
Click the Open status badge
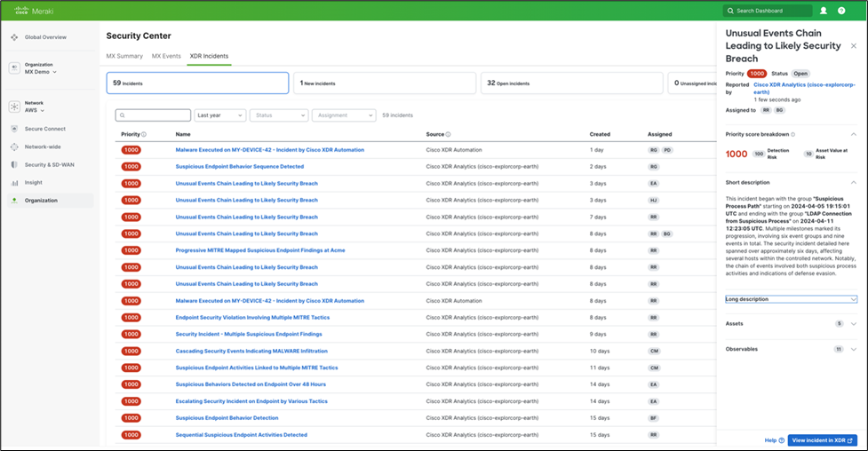point(800,74)
